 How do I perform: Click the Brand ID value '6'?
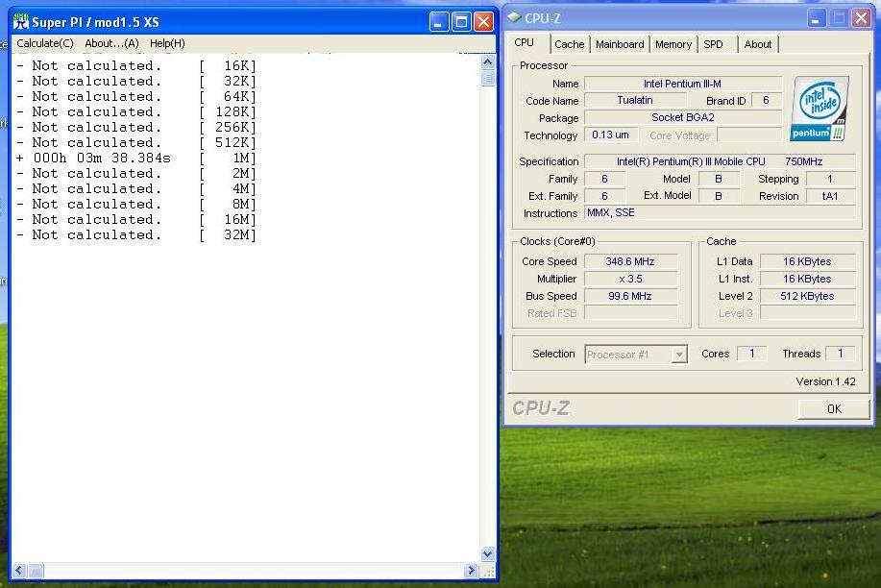click(x=766, y=100)
